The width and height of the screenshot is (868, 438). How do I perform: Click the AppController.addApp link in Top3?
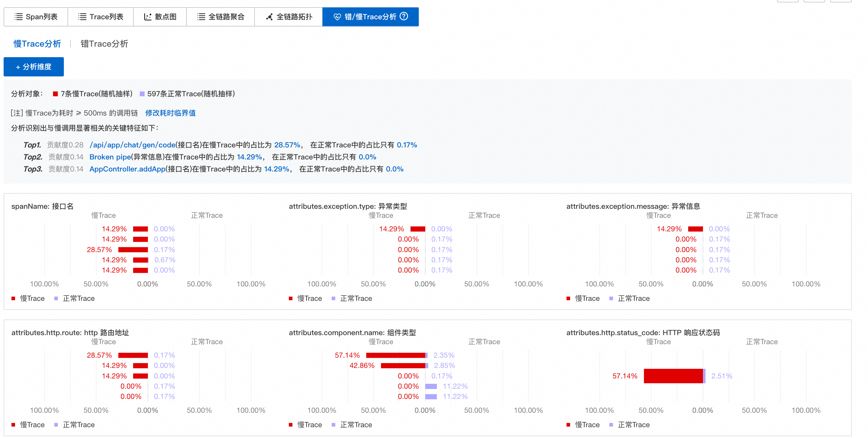coord(127,169)
